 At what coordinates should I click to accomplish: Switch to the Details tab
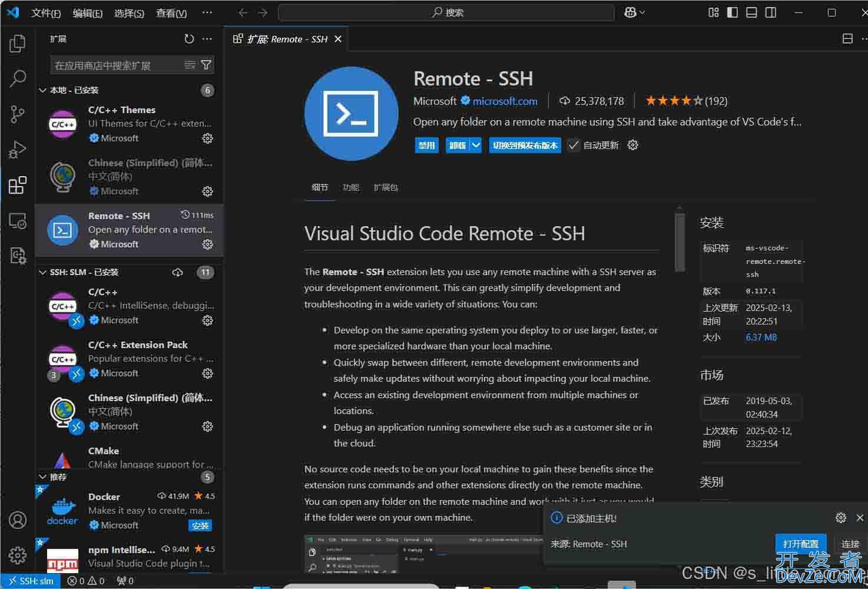point(320,187)
